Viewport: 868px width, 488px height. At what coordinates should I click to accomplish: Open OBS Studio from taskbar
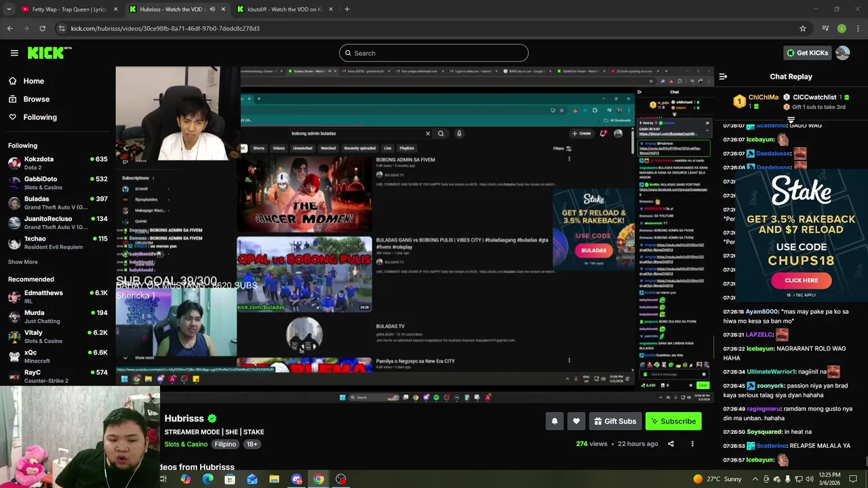[x=340, y=479]
